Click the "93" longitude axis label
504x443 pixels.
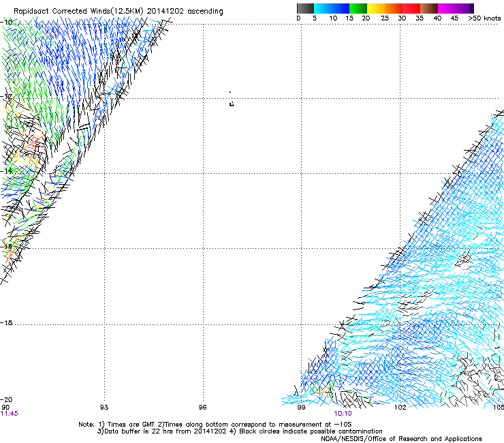pos(104,408)
